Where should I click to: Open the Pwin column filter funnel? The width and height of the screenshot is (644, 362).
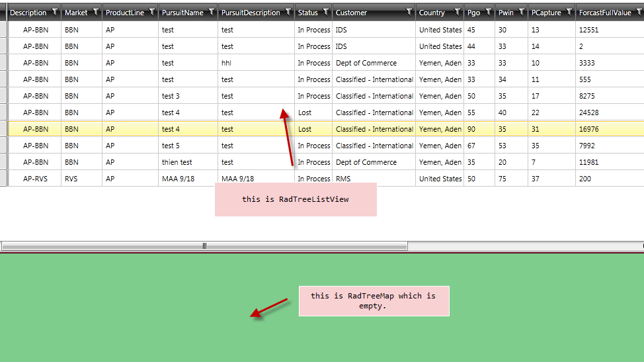tap(522, 13)
